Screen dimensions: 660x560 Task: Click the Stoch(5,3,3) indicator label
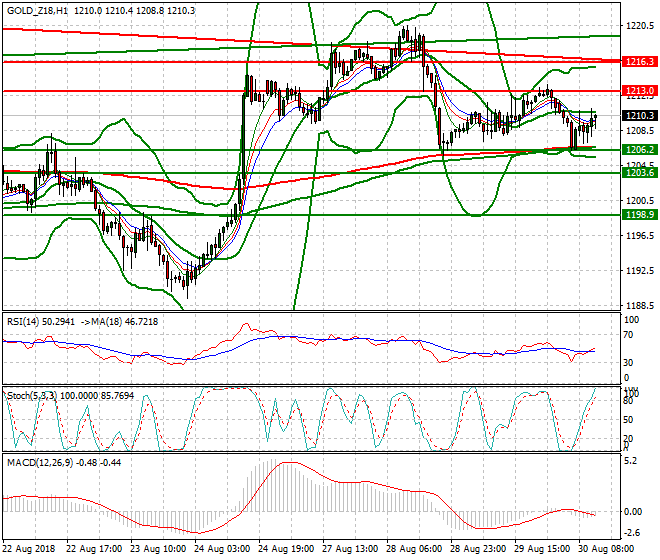(32, 396)
